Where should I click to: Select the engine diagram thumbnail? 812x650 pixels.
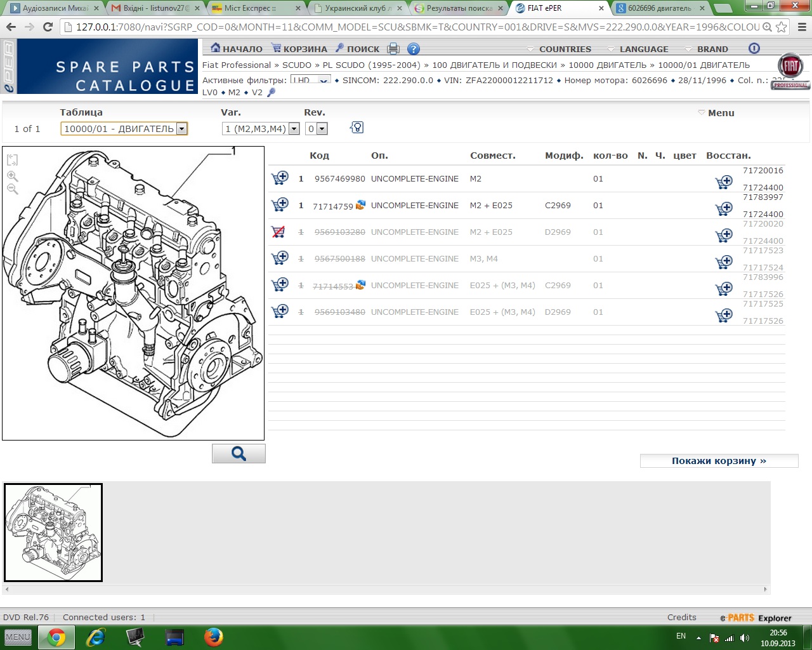pos(53,533)
